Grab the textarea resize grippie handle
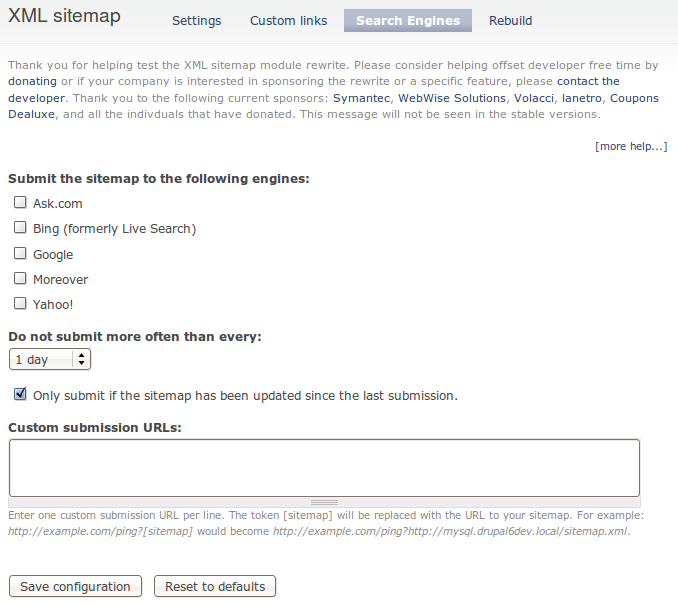678x605 pixels. (x=324, y=502)
